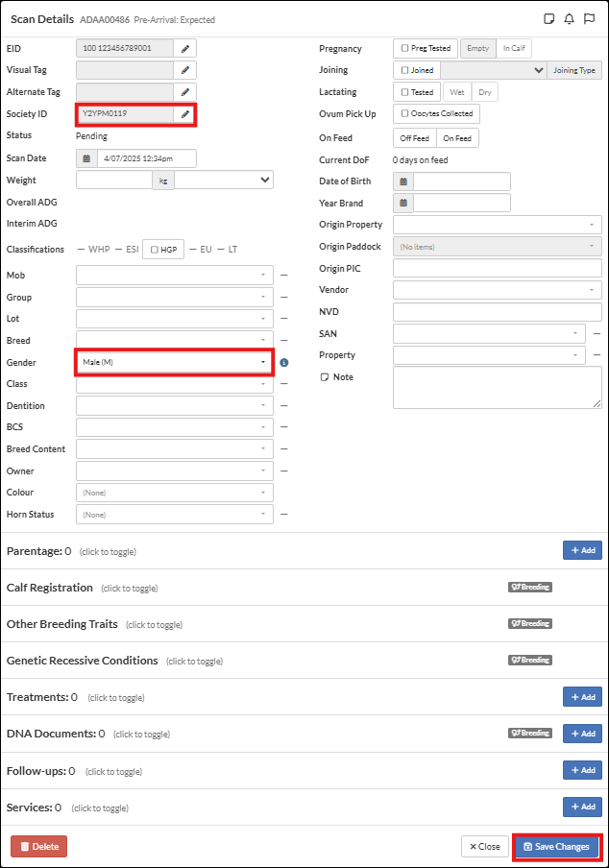Click pencil icon beside Visual Tag

185,70
